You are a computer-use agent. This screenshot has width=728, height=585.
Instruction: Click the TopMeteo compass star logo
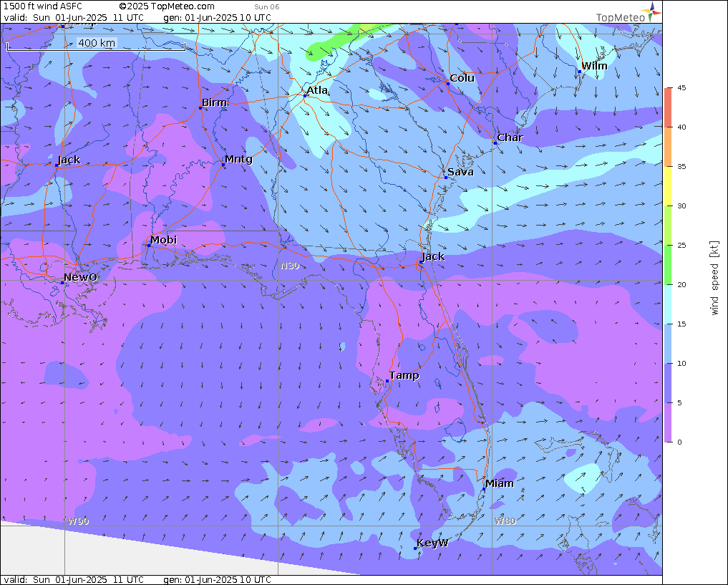click(x=651, y=11)
